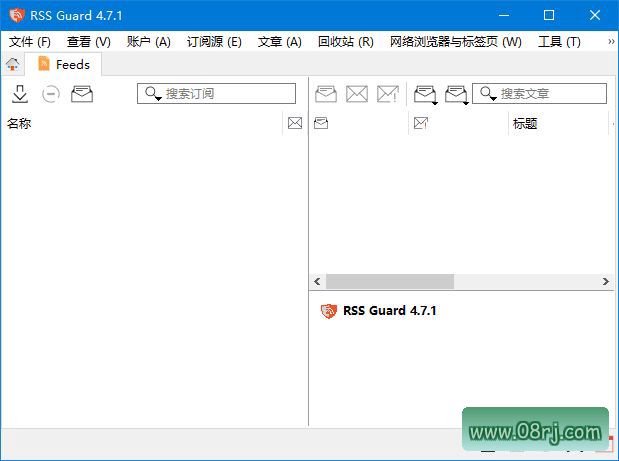This screenshot has height=461, width=619.
Task: Open article search options magnifier dropdown
Action: tap(488, 94)
